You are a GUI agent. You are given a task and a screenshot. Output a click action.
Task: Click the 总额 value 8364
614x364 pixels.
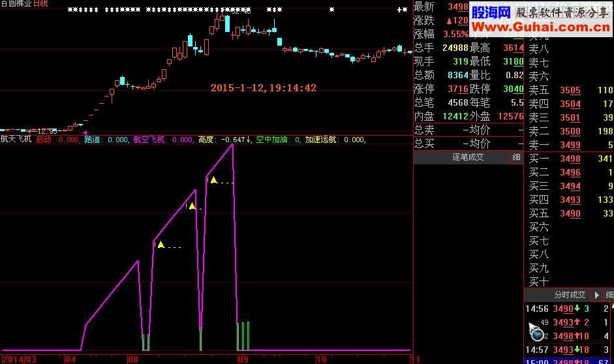(x=458, y=76)
